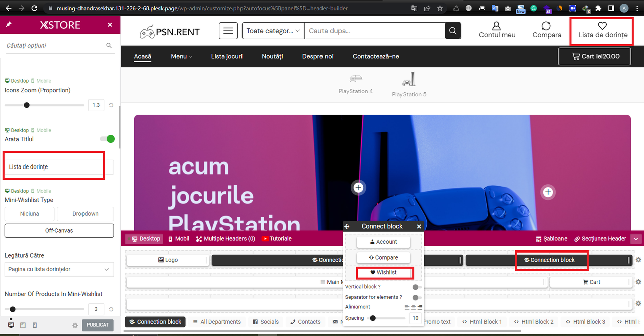Open Contul meu account icon
Image resolution: width=644 pixels, height=336 pixels.
point(497,26)
